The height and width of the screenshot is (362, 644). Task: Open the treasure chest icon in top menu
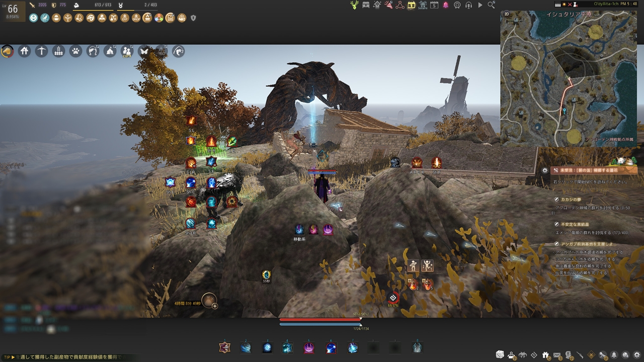coord(366,5)
